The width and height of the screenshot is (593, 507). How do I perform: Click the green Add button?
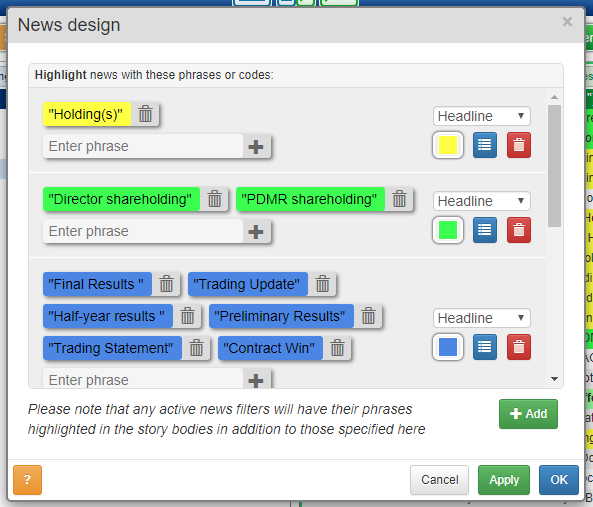point(528,414)
